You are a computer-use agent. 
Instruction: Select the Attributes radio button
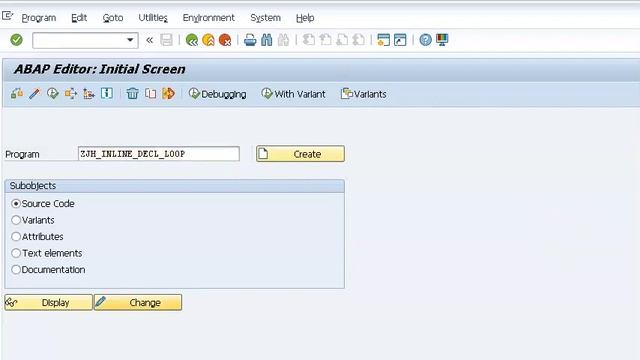pos(16,237)
